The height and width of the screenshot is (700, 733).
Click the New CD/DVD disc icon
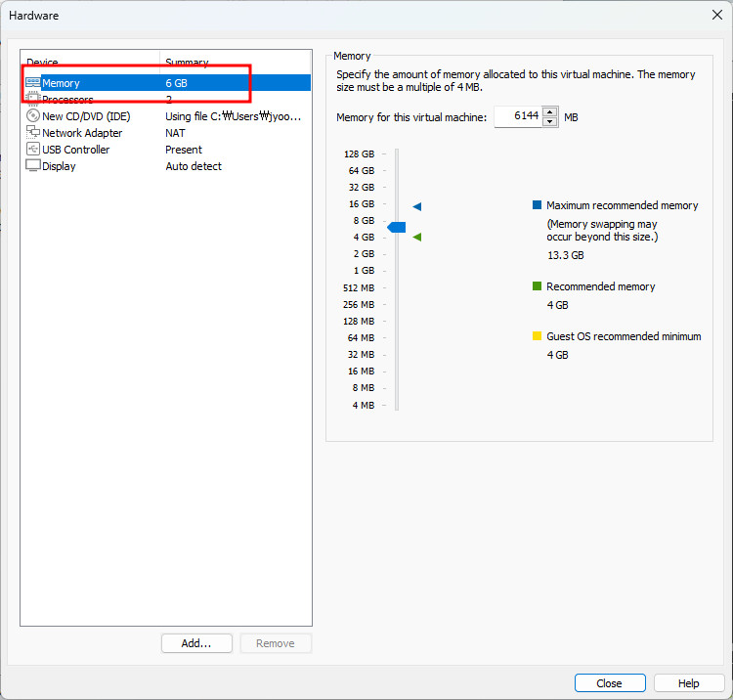tap(32, 116)
